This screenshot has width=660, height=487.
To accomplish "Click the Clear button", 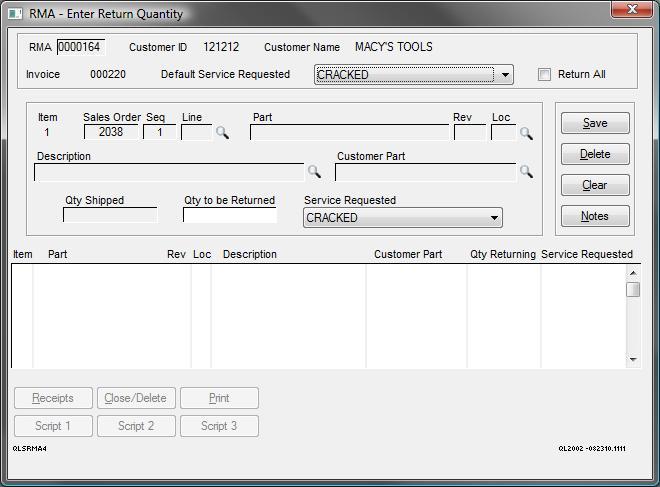I will [595, 185].
